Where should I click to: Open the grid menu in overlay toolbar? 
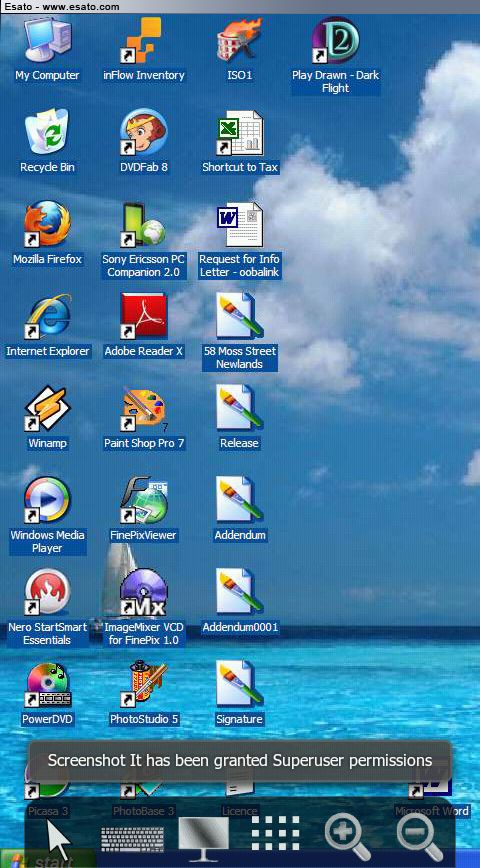(276, 833)
